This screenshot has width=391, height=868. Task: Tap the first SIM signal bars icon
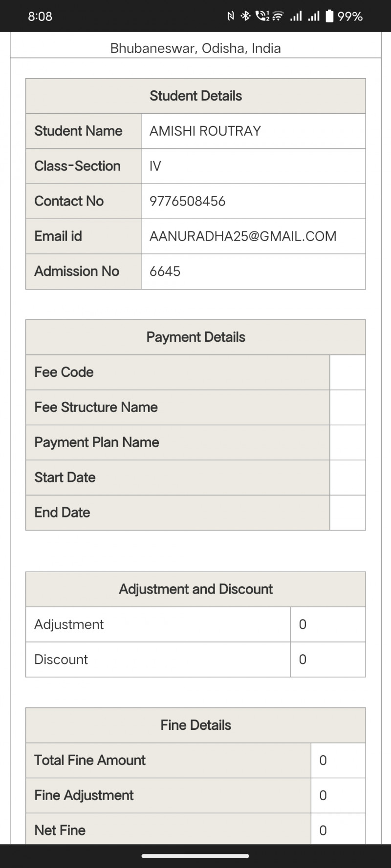pos(296,17)
